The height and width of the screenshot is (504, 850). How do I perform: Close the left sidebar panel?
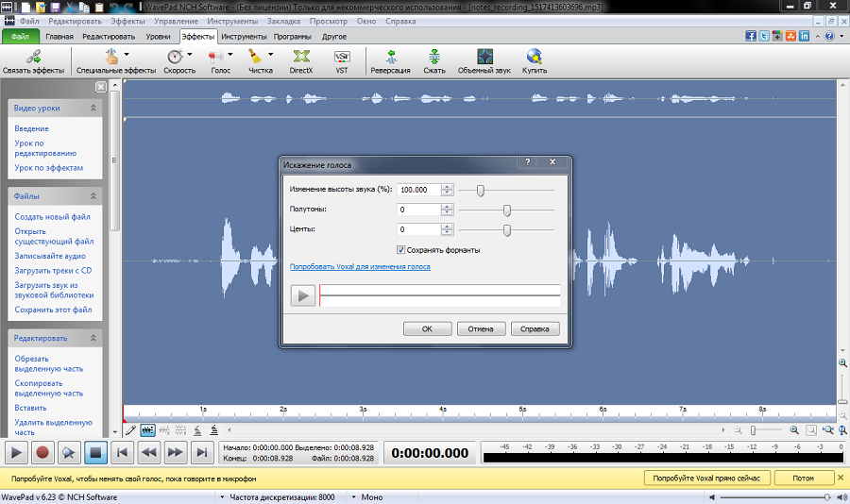(x=101, y=87)
